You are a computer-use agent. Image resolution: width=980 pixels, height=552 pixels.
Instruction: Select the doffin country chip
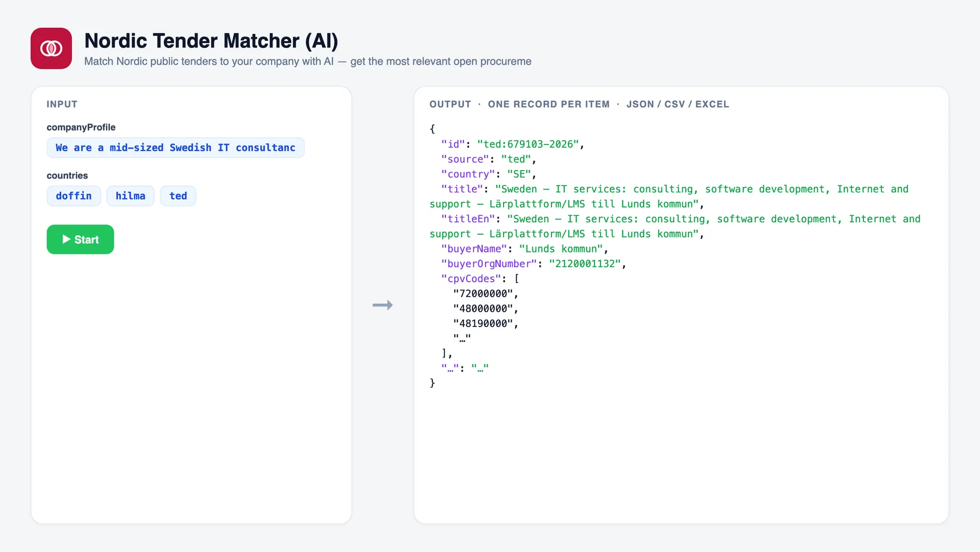(x=73, y=196)
